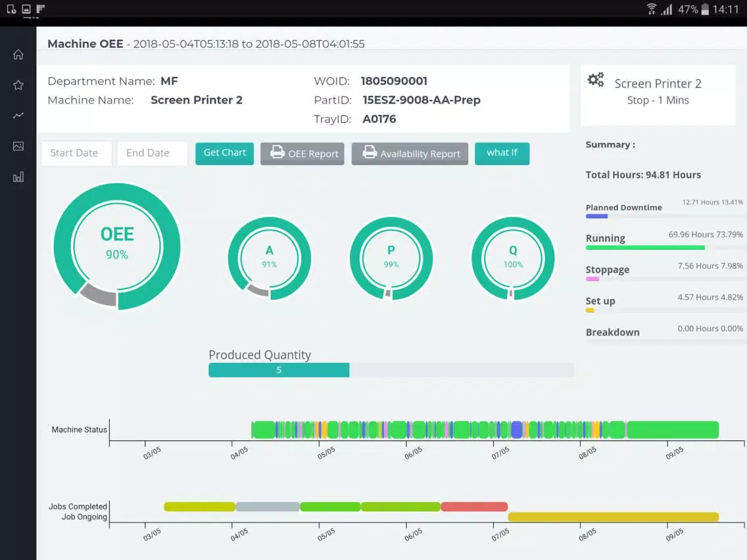747x560 pixels.
Task: Click the Start Date field
Action: click(x=77, y=153)
